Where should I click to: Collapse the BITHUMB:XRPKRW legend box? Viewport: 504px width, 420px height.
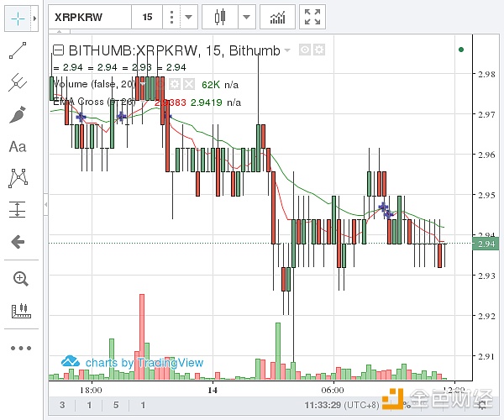tap(58, 50)
